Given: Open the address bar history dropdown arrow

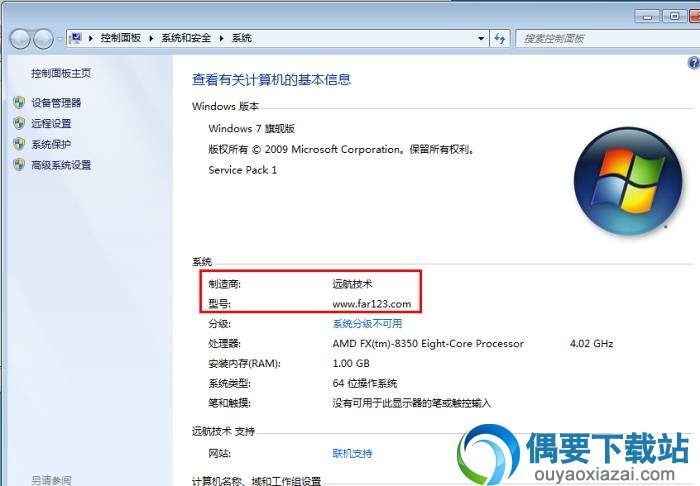Looking at the screenshot, I should pos(481,38).
